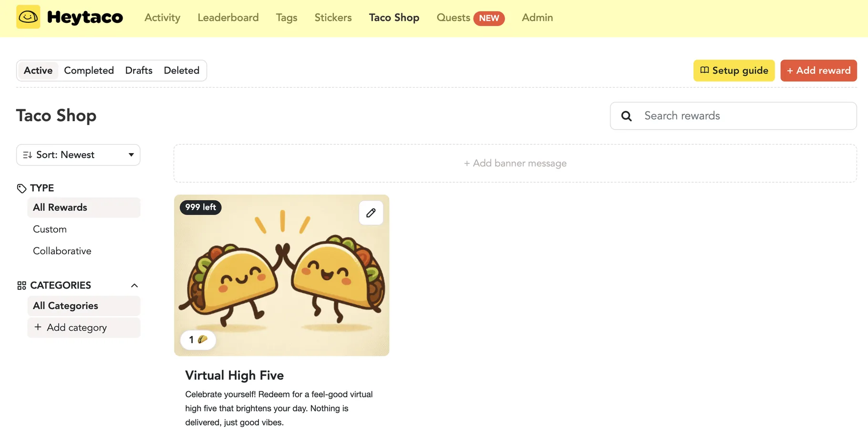Click the Virtual High Five description text

click(x=279, y=408)
